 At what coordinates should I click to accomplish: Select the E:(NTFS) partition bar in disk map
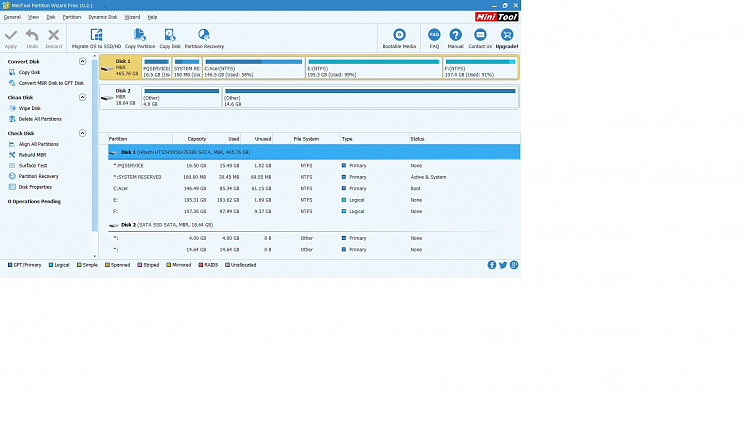(374, 67)
